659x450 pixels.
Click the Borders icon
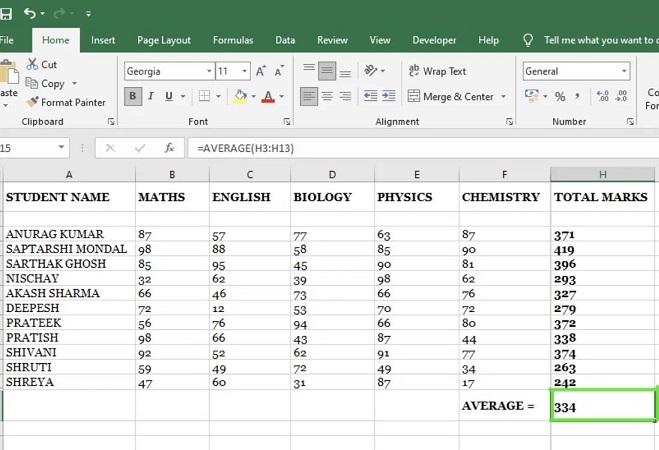pos(204,96)
